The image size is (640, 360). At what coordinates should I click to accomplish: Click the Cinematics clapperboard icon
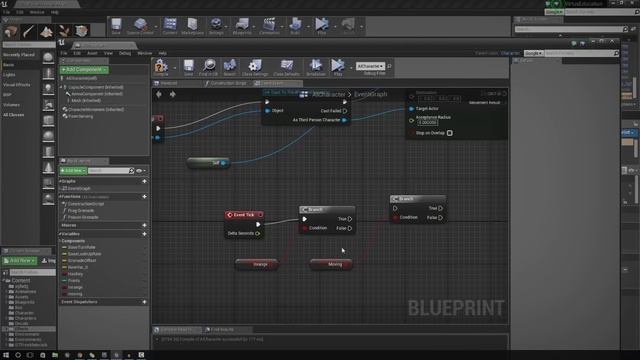coord(269,24)
